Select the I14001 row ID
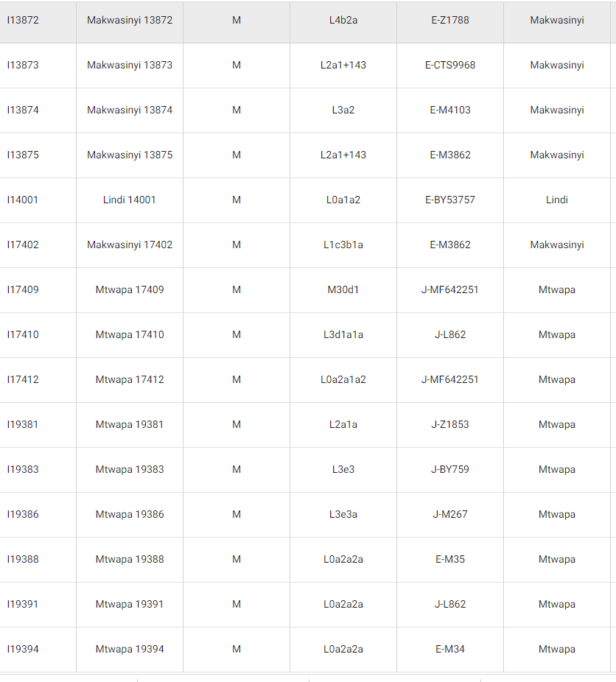616x682 pixels. click(x=38, y=200)
